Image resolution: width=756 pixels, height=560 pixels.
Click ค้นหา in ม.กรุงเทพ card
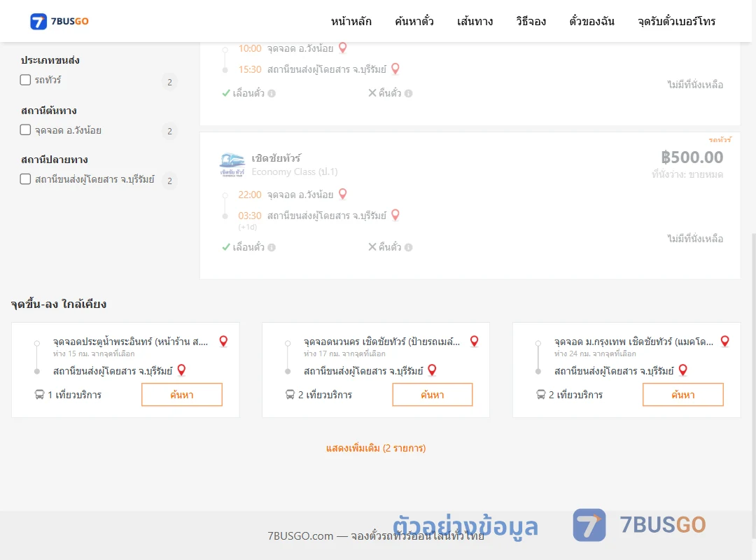point(682,395)
